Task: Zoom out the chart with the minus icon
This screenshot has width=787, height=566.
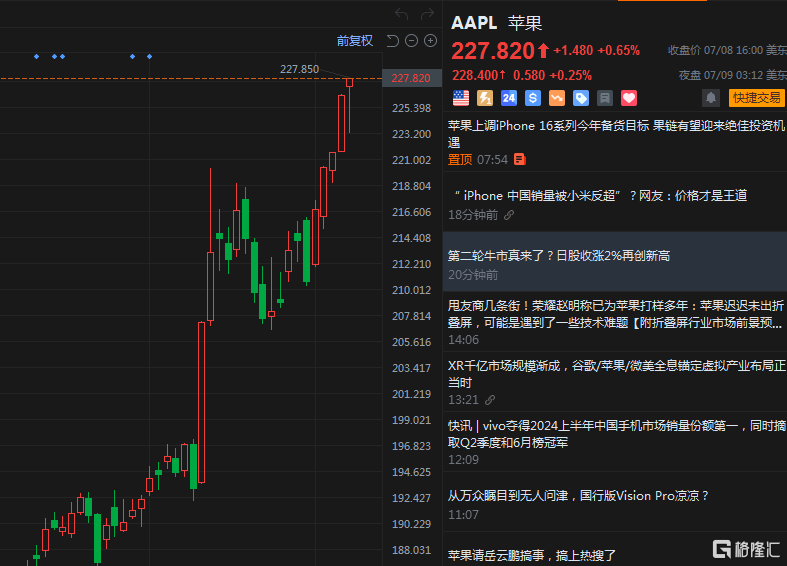Action: point(412,41)
